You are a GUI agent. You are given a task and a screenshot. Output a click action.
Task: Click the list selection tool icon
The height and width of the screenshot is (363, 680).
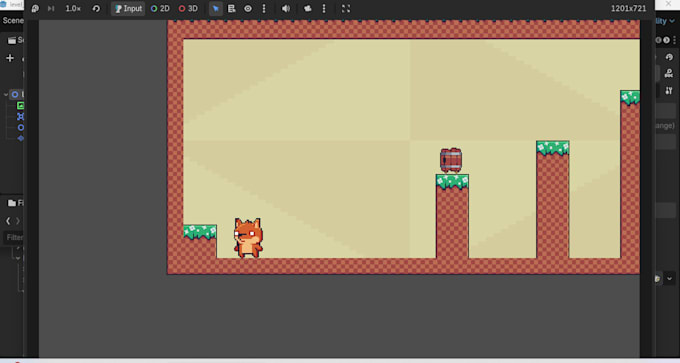pyautogui.click(x=232, y=9)
